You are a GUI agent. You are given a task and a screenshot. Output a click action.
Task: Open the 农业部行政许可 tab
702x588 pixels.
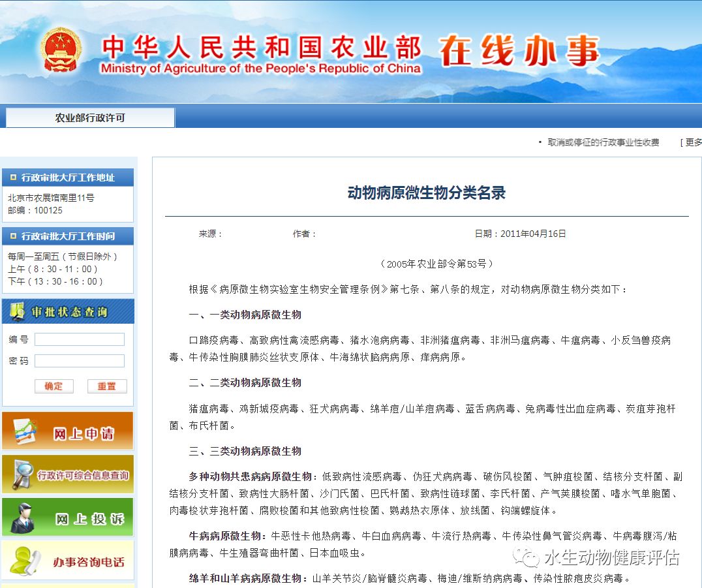90,117
